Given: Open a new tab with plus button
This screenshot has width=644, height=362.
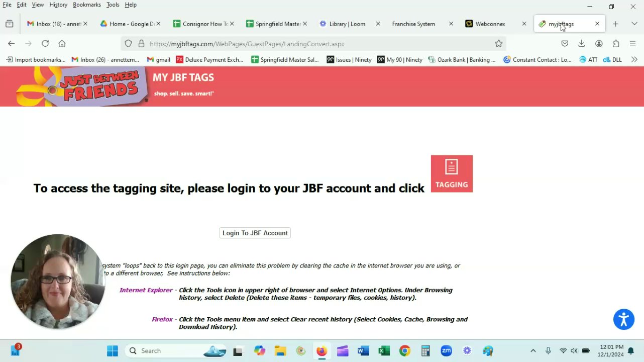Looking at the screenshot, I should pyautogui.click(x=615, y=24).
